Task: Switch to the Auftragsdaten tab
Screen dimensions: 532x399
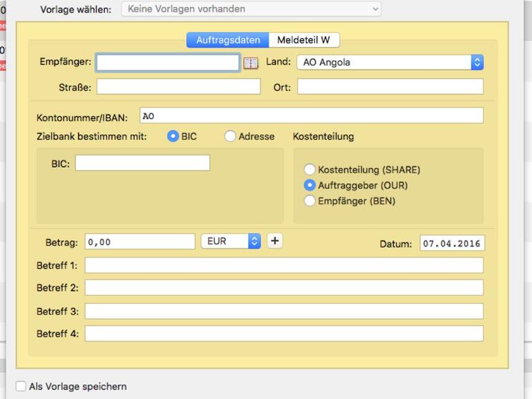Action: [x=228, y=40]
